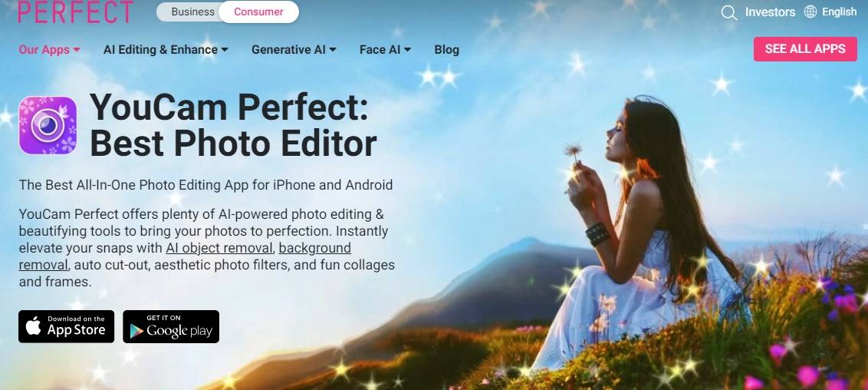Expand the Generative AI menu arrow

tap(333, 49)
